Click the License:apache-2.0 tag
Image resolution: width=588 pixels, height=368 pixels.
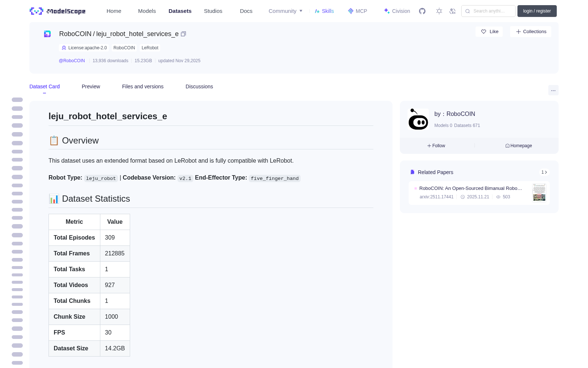pos(84,48)
